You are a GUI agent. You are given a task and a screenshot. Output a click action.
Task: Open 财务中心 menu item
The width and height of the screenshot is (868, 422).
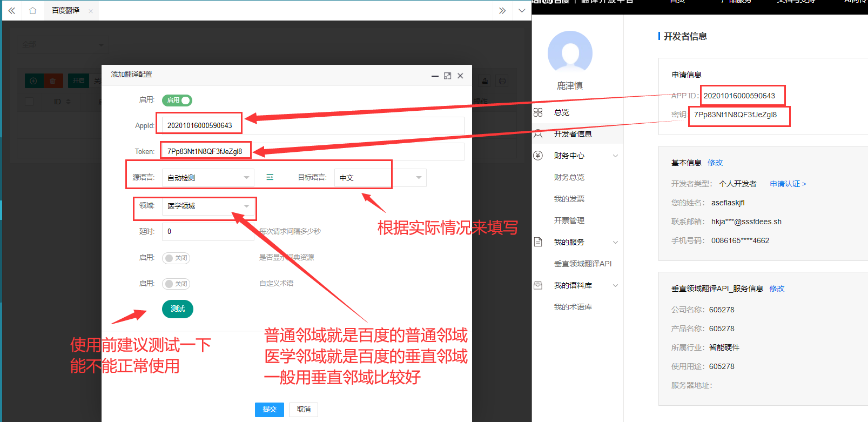click(x=569, y=156)
